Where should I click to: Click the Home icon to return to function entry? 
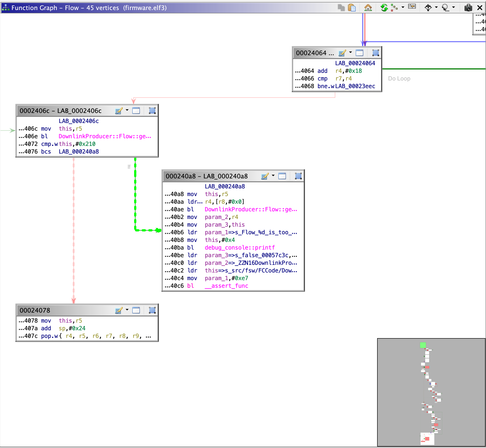coord(368,7)
